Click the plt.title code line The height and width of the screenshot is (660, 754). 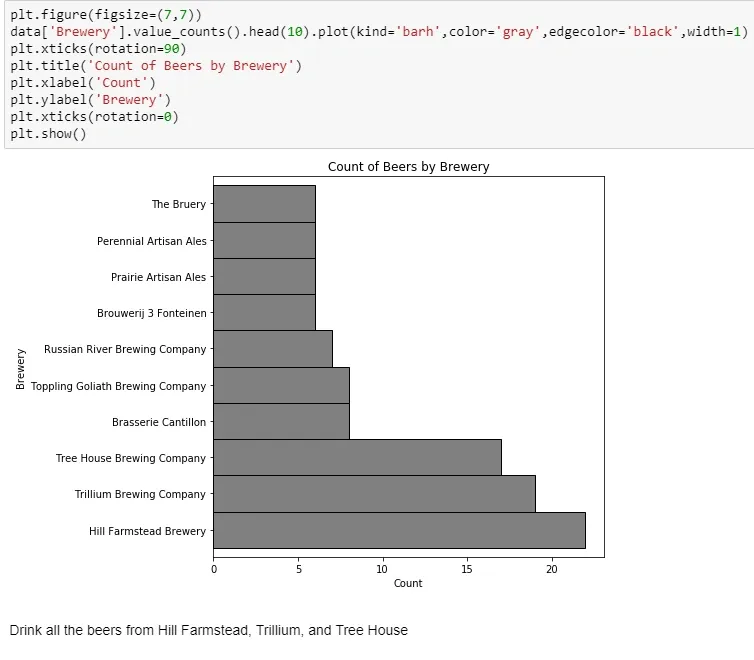point(156,66)
